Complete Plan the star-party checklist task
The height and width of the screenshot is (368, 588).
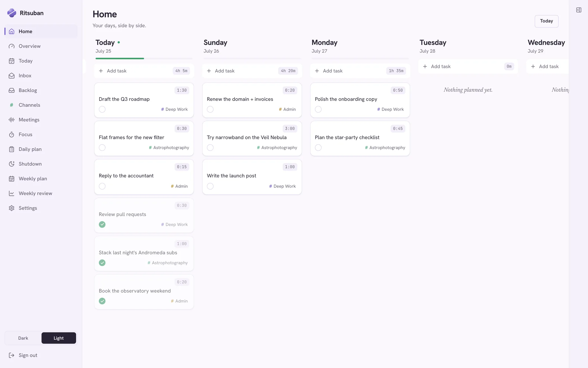point(318,147)
